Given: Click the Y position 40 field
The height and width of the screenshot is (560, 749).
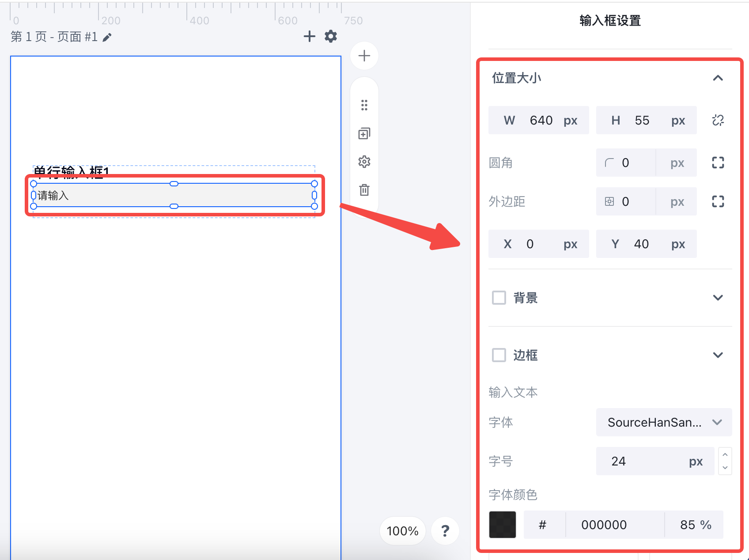Looking at the screenshot, I should [x=646, y=244].
